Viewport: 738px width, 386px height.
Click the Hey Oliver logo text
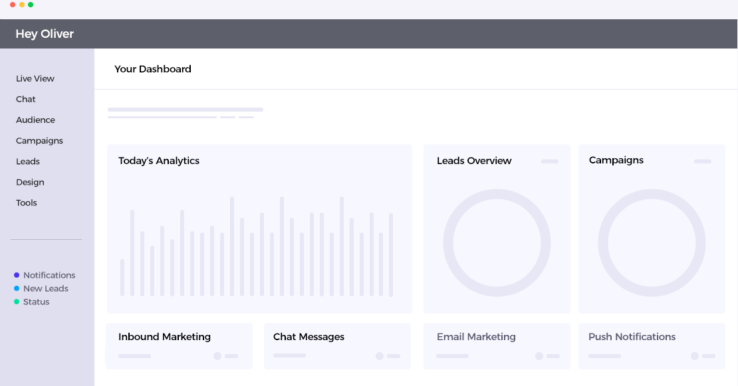tap(45, 34)
